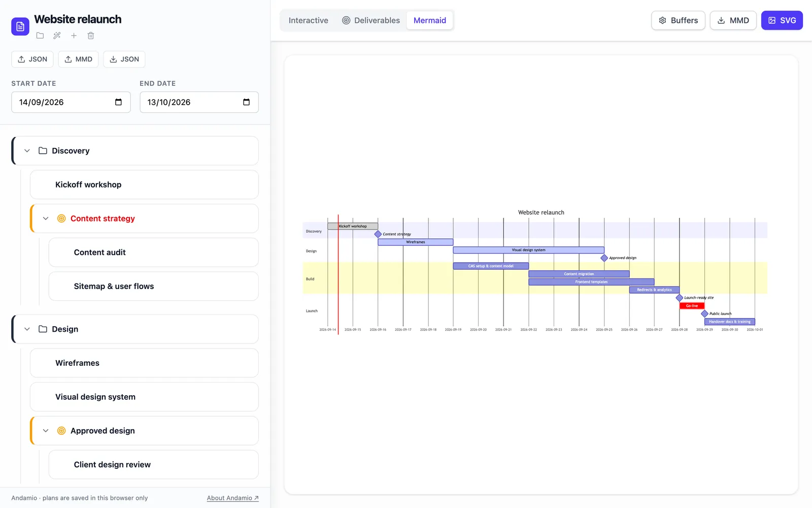812x508 pixels.
Task: Download MMD from the top-right toolbar
Action: (733, 20)
